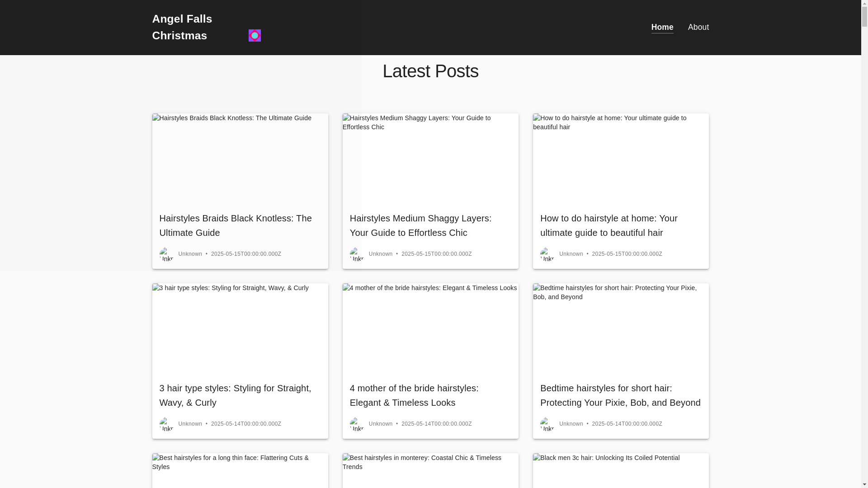Click Unknown author on Bedtime hairstyles card
The width and height of the screenshot is (868, 488).
click(x=571, y=424)
